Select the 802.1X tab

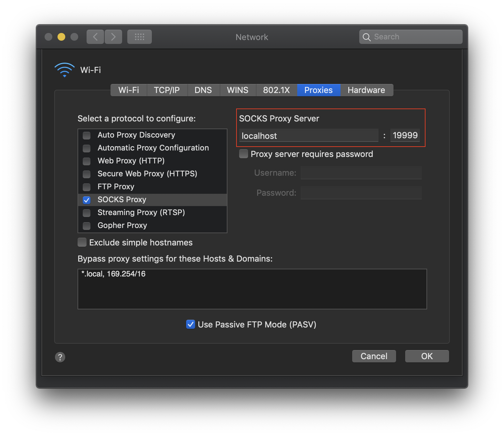(x=277, y=90)
